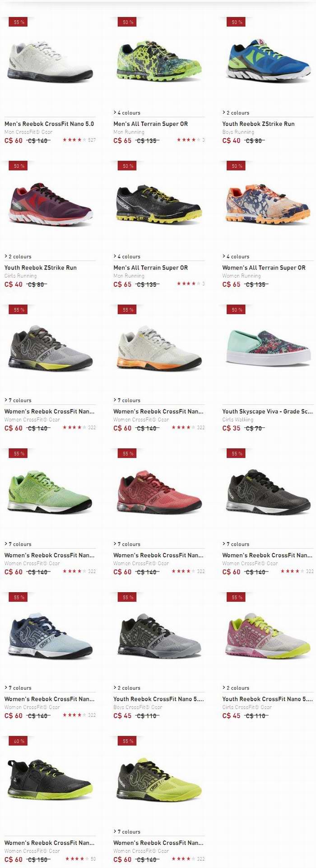
Task: Click the C$ 45 price of Boys Youth CrossFit Nano
Action: [122, 716]
